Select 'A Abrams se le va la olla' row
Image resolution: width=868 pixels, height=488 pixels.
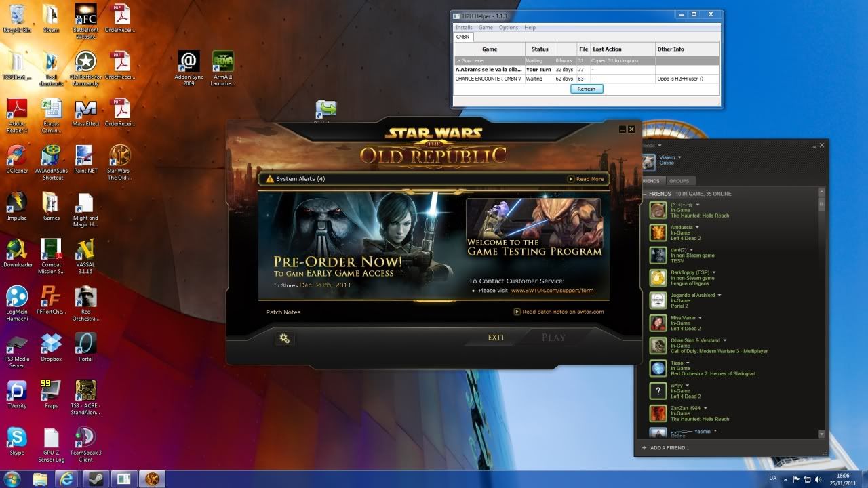(587, 69)
